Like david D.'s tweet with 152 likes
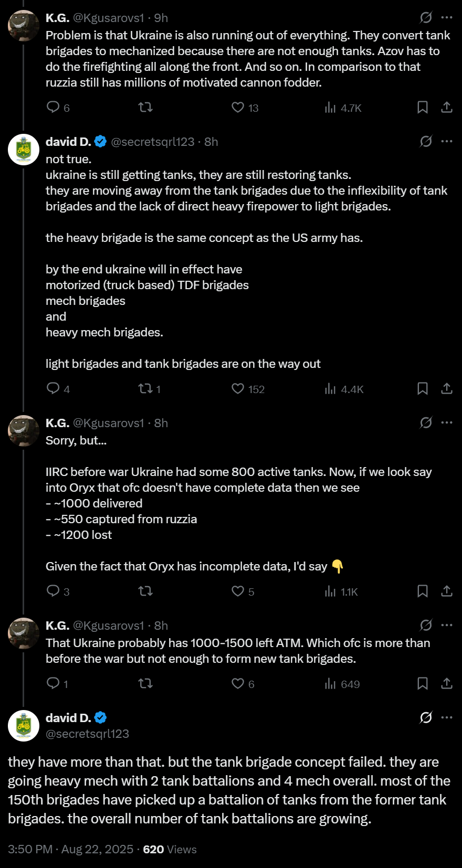Viewport: 462px width, 868px height. 238,389
